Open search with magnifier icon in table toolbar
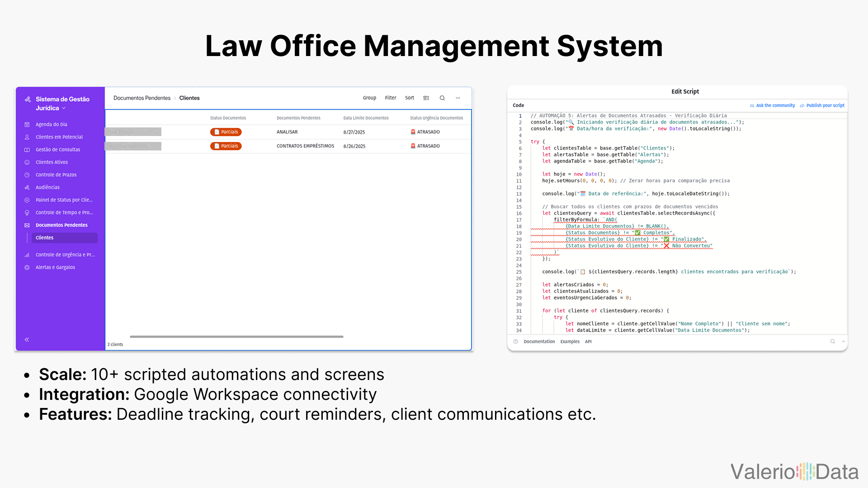This screenshot has height=488, width=868. (x=442, y=98)
